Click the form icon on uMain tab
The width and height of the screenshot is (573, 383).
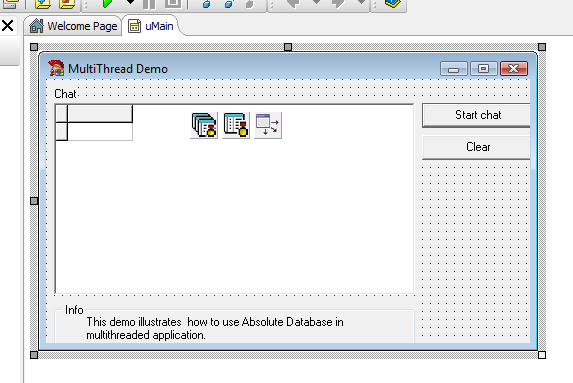pos(134,26)
